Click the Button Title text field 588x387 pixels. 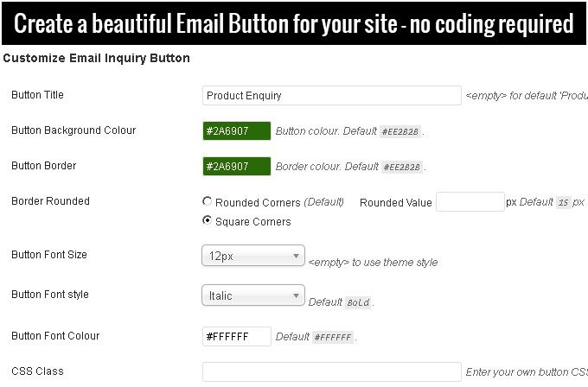tap(332, 96)
